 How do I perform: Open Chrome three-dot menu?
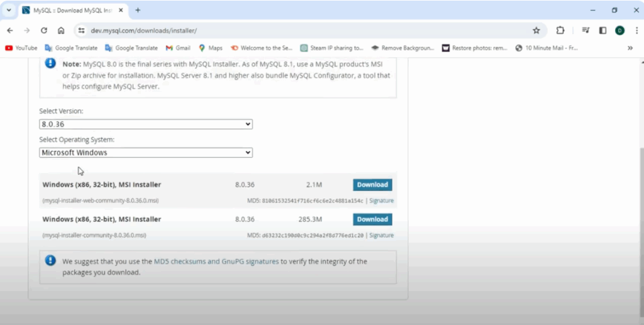tap(636, 30)
